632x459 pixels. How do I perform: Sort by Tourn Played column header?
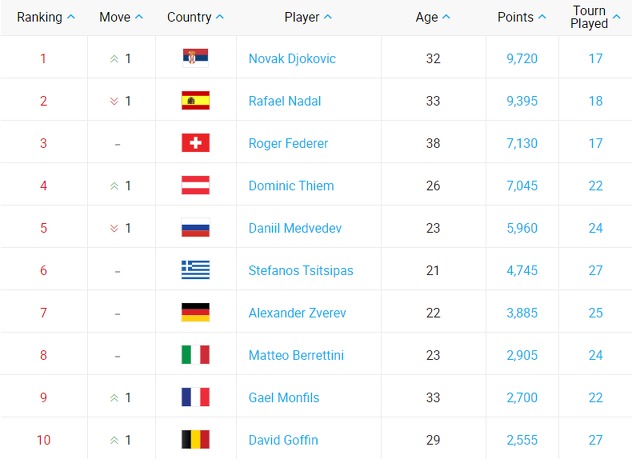pos(595,17)
